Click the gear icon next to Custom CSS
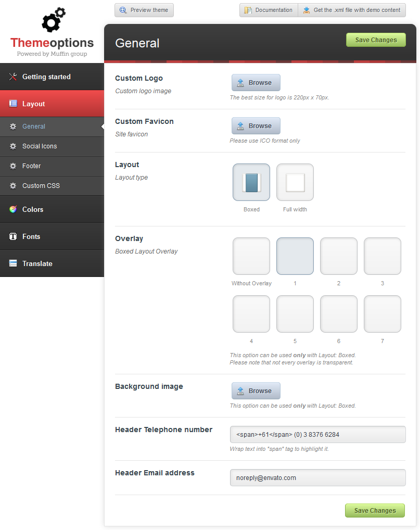The height and width of the screenshot is (530, 420). 13,186
